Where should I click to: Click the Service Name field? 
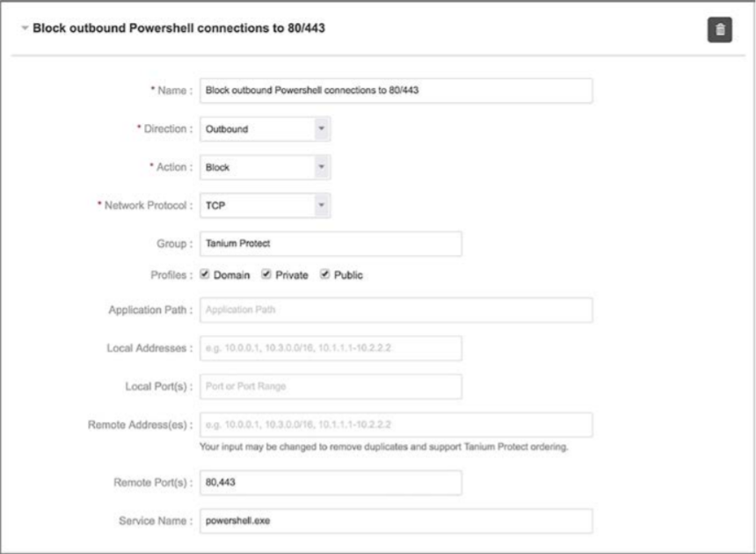[x=396, y=521]
